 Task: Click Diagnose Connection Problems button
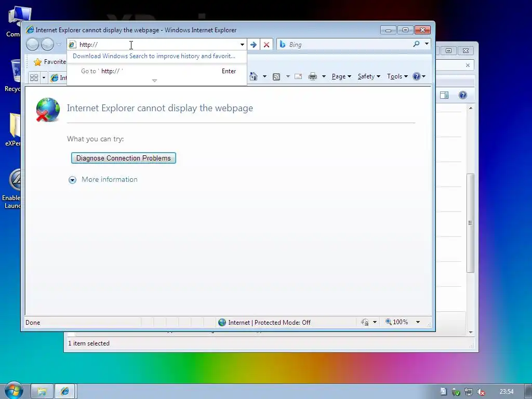click(124, 158)
